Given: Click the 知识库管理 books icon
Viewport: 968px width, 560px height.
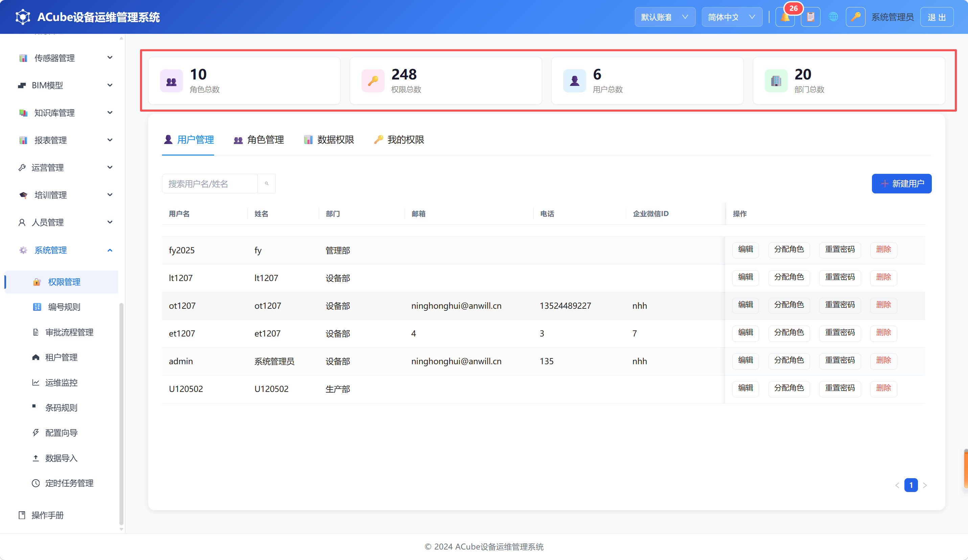Looking at the screenshot, I should pyautogui.click(x=23, y=113).
